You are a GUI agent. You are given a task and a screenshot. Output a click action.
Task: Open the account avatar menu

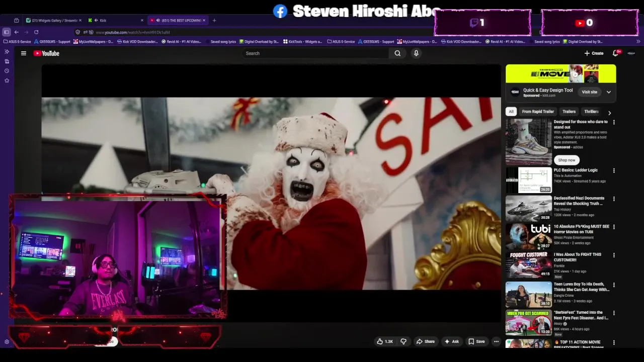[631, 53]
